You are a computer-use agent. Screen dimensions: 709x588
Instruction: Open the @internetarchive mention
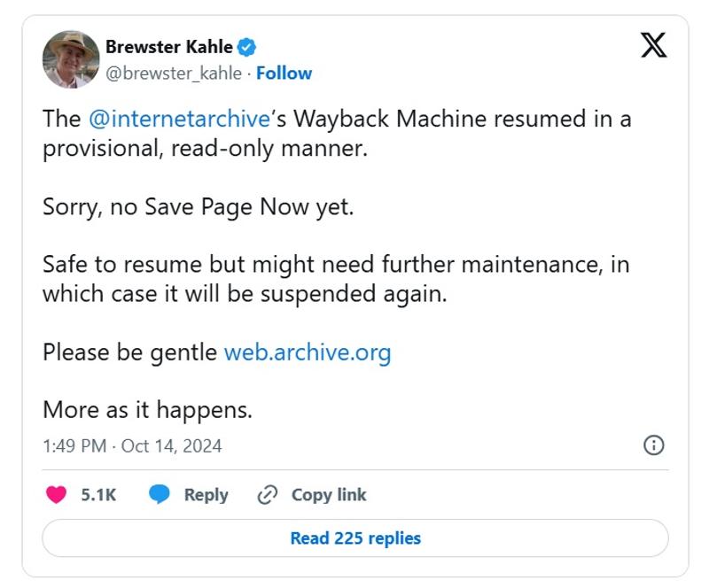tap(178, 120)
